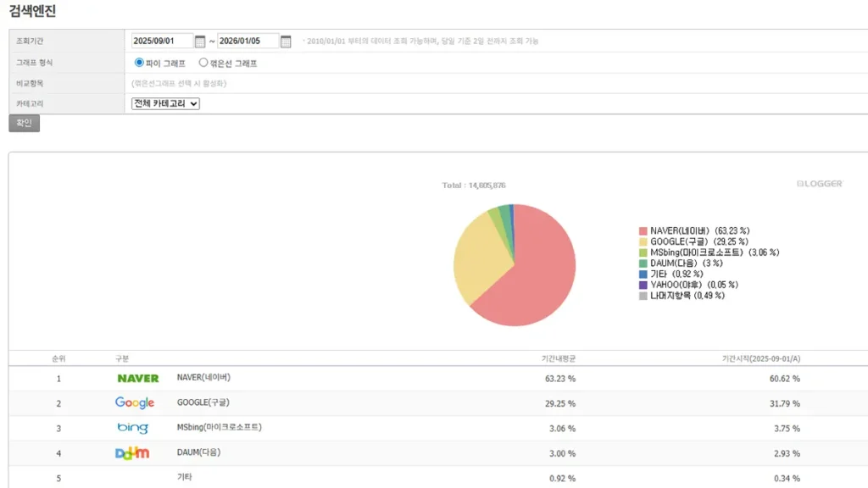Click the yellow GOOGLE legend swatch

click(643, 241)
